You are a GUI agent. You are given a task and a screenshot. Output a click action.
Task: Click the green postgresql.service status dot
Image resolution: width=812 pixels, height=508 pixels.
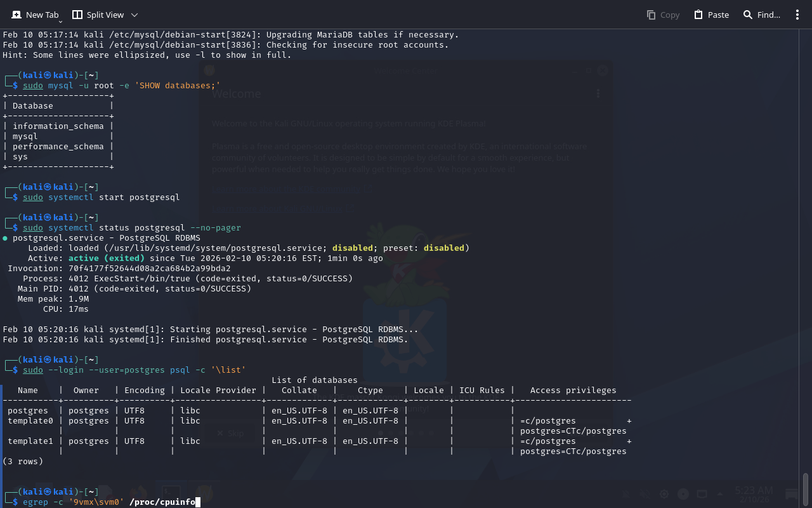coord(5,238)
